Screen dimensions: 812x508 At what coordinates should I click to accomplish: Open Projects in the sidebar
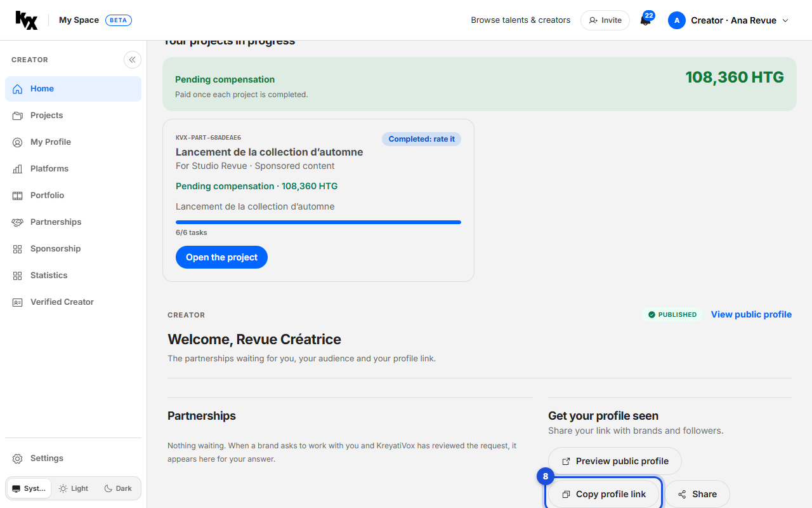tap(73, 116)
